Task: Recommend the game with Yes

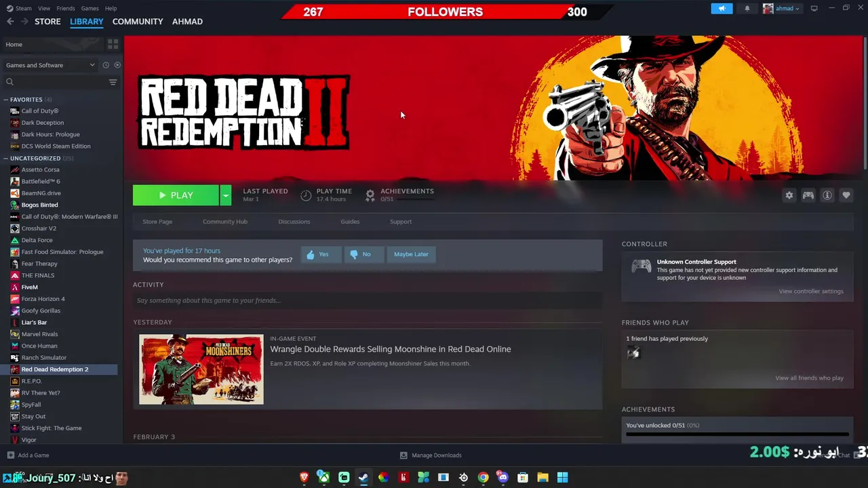Action: point(321,254)
